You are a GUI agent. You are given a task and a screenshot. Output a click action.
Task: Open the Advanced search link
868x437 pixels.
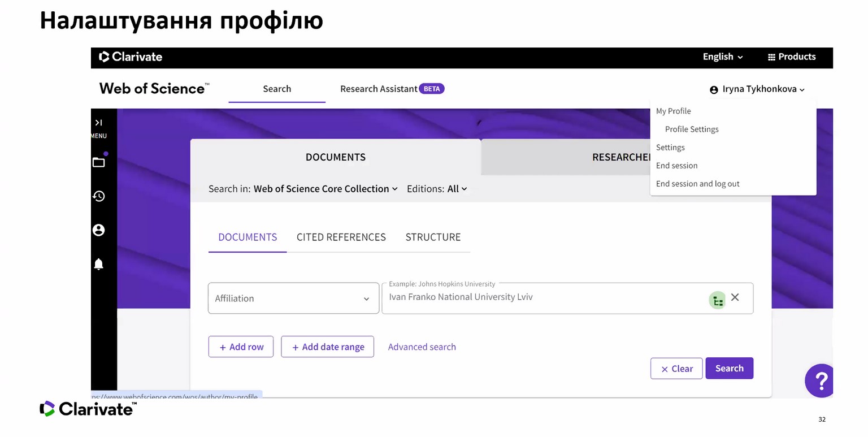pyautogui.click(x=422, y=347)
